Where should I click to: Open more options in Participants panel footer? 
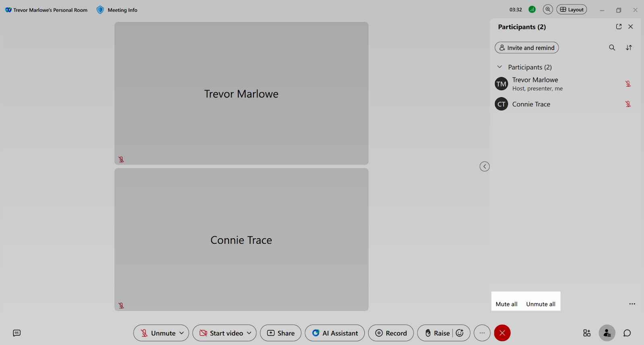click(x=632, y=304)
